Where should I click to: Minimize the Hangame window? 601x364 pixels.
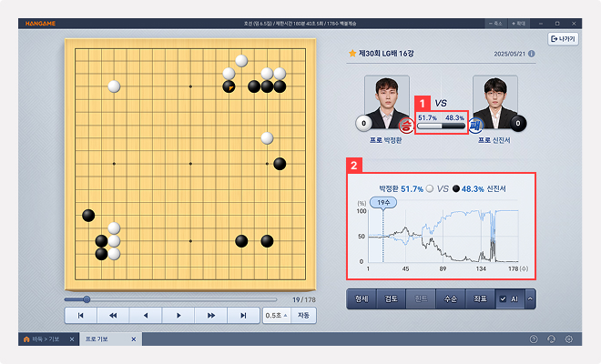(x=541, y=24)
